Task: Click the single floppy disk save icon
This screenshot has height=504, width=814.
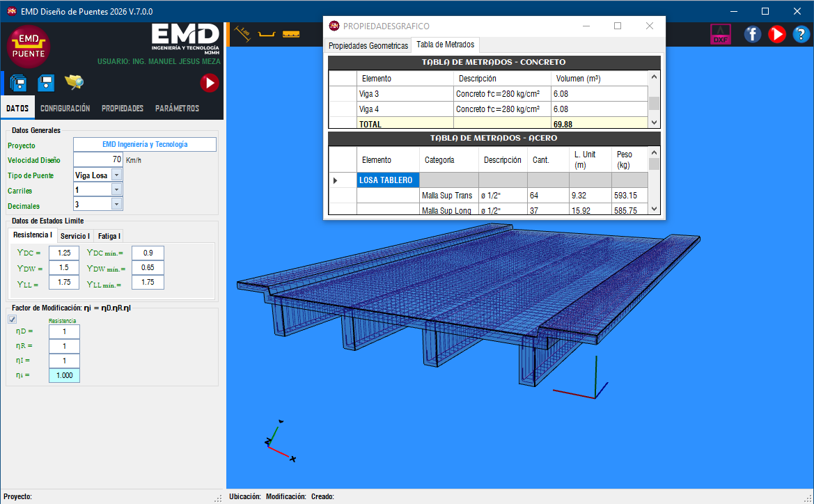Action: [x=46, y=84]
